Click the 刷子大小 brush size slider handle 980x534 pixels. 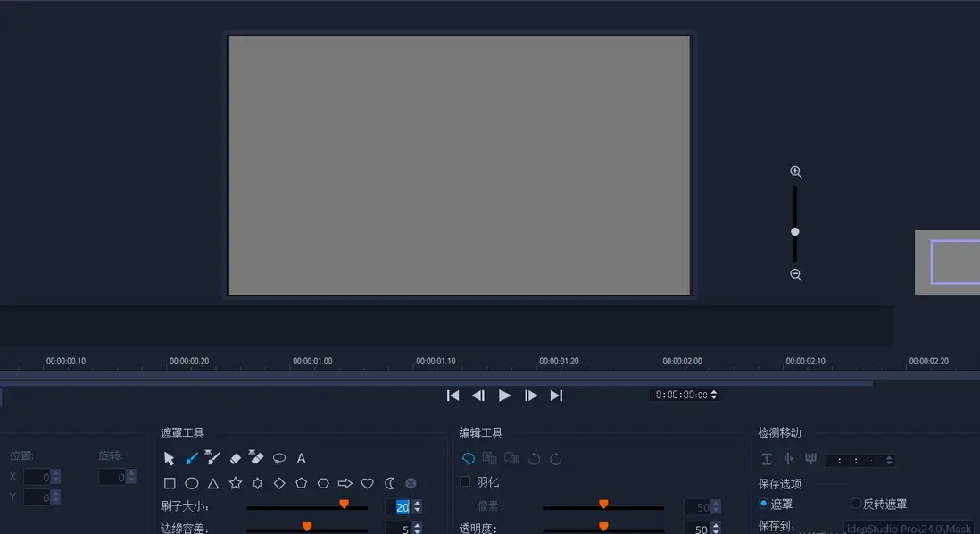point(344,505)
